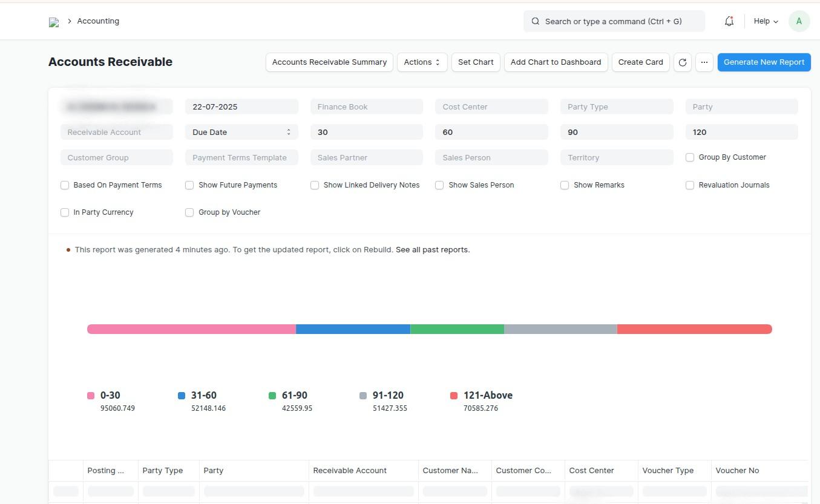Screen dimensions: 820x504
Task: Check Show Future Payments
Action: tap(190, 185)
